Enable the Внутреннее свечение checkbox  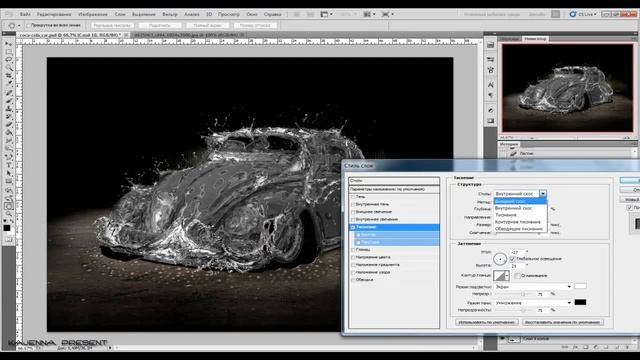(353, 220)
